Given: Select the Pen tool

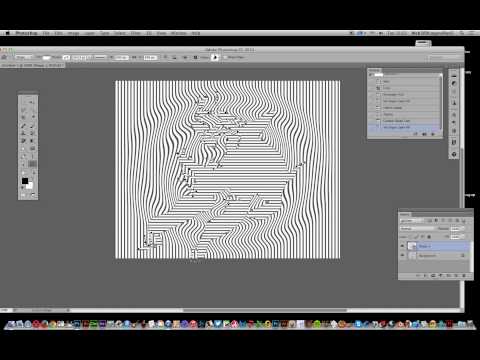Looking at the screenshot, I should [23, 156].
